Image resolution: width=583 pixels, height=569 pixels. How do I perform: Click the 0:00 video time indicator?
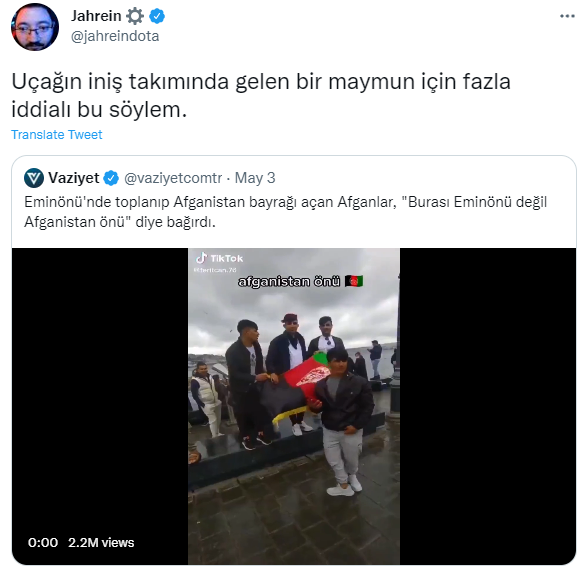[43, 543]
